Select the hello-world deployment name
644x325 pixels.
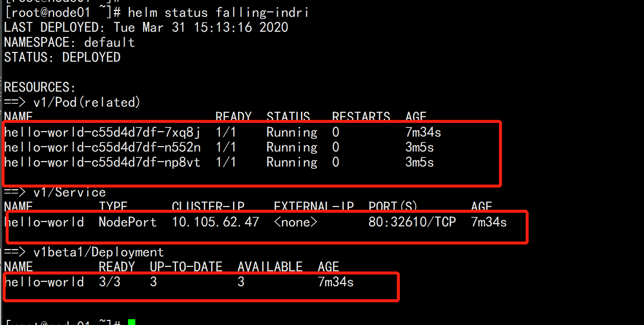pos(44,282)
